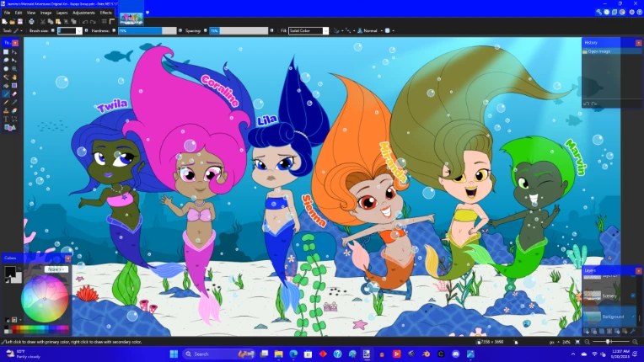Click Duplicate Layer icon in Layers panel

(602, 331)
